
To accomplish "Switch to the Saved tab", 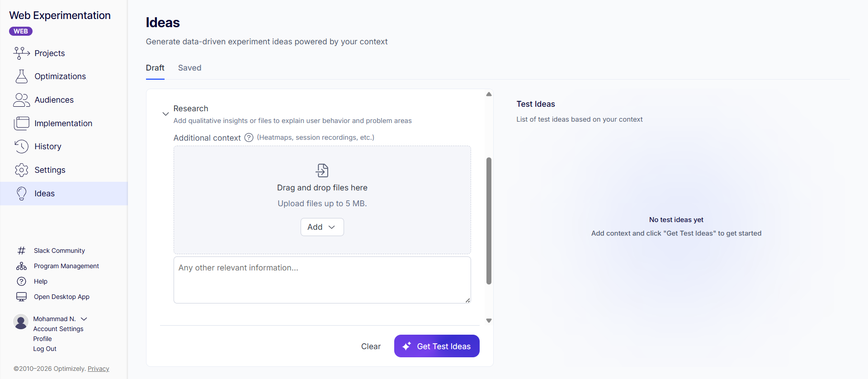I will pos(189,68).
